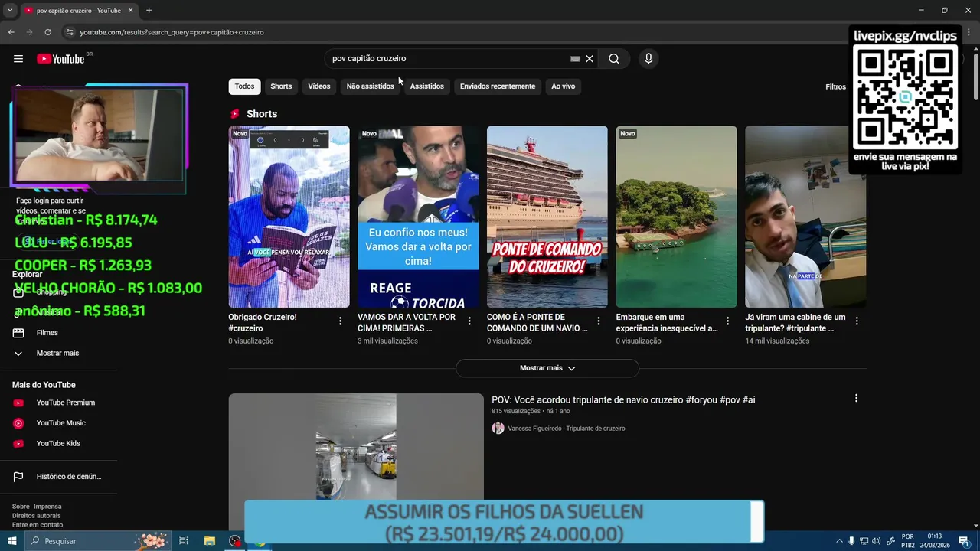Open 'Vanessa Figueiredo - Tripulante de cruzeiro' channel link
The image size is (980, 551).
(567, 429)
